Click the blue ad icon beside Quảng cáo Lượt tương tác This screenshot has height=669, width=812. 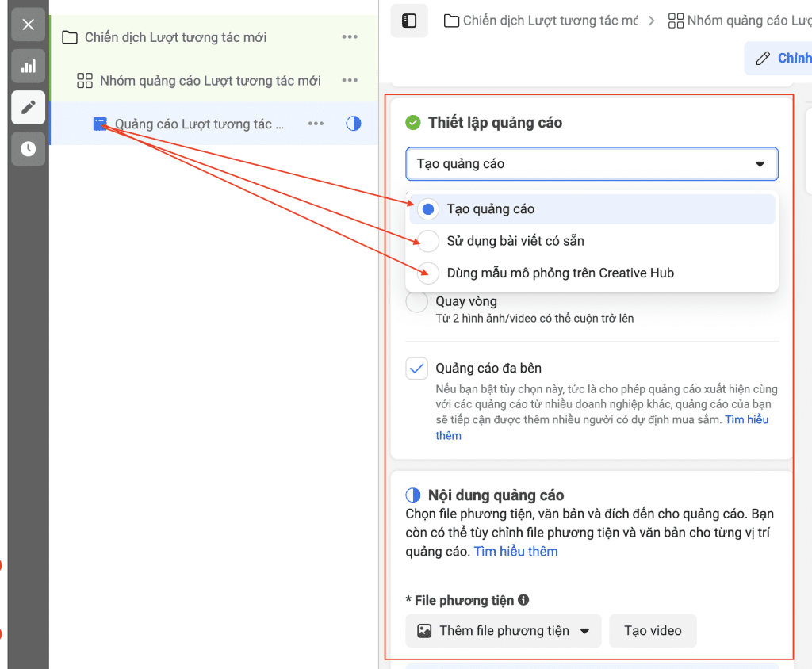[100, 124]
